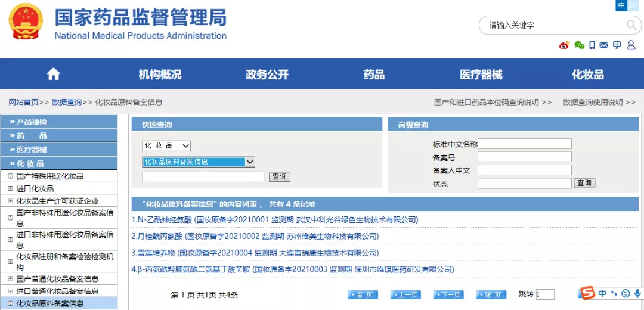Viewport: 644px width, 310px height.
Task: Open record 雪莲培养物
Action: (255, 253)
